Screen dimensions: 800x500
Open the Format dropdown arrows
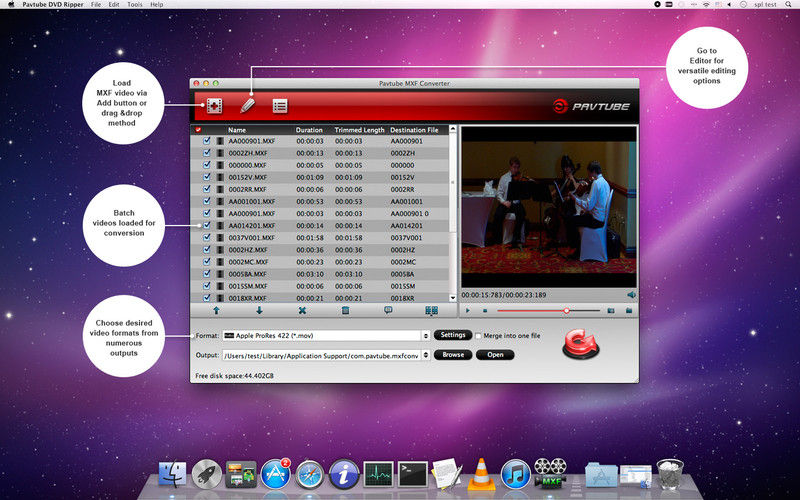click(426, 336)
